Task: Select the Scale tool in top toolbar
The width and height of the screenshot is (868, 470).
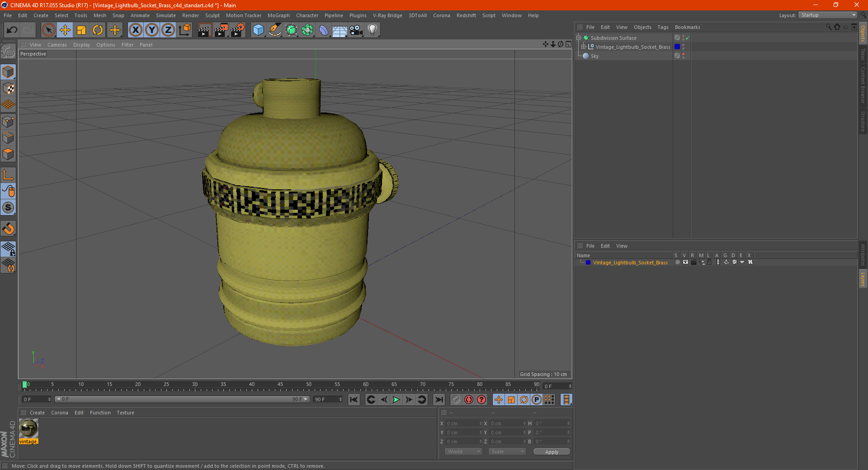Action: click(x=81, y=30)
